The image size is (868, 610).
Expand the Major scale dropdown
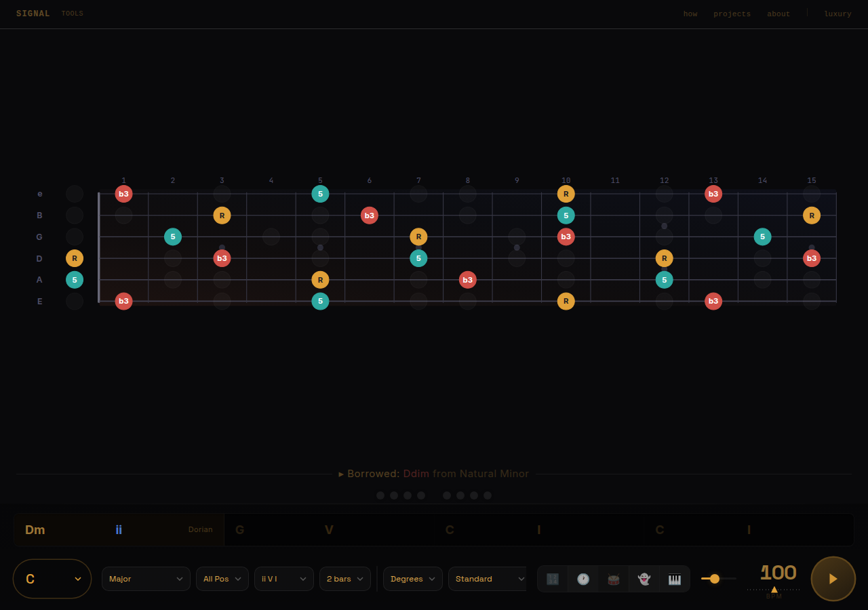[x=146, y=579]
